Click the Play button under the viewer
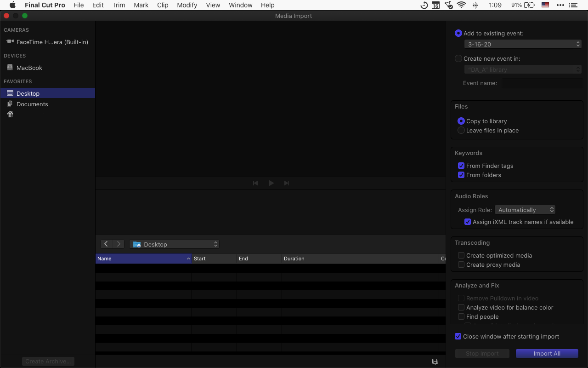The image size is (588, 368). click(x=271, y=183)
